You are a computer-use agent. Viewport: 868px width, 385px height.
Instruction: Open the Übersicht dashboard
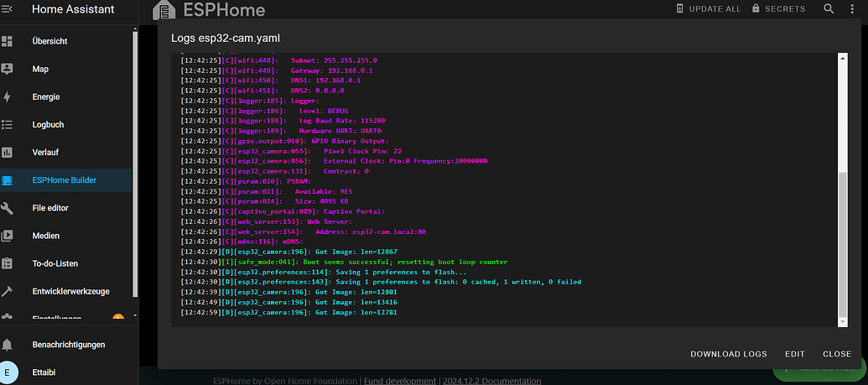point(49,41)
